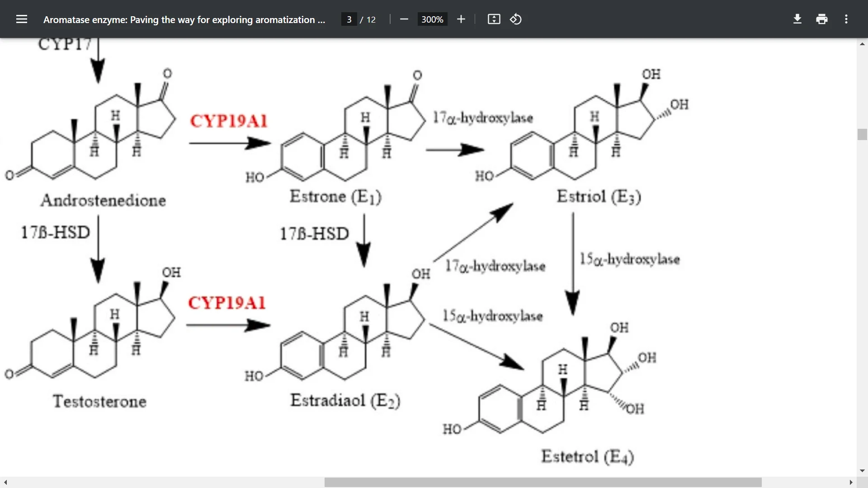The image size is (868, 488).
Task: Click the lower red 'CYP19A1' label
Action: (x=227, y=303)
